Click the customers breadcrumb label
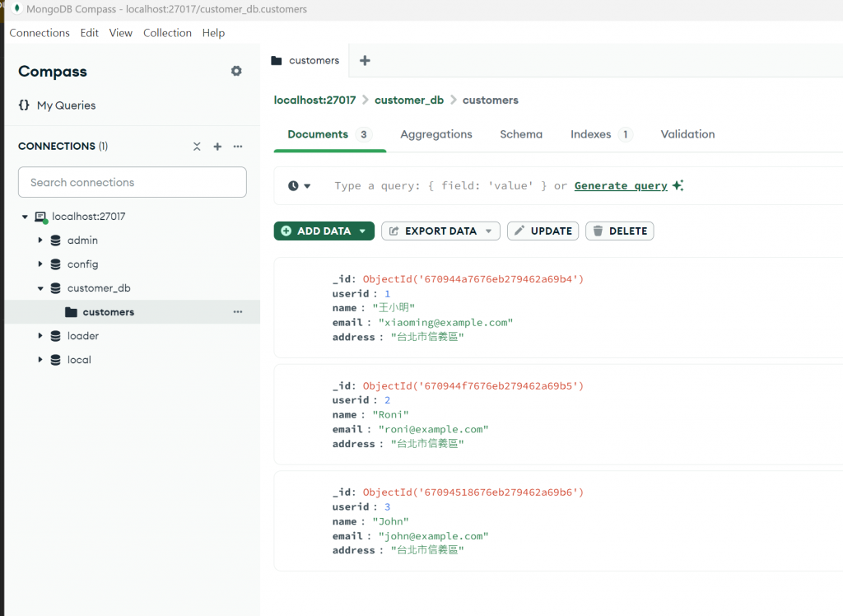This screenshot has width=843, height=616. [x=491, y=100]
